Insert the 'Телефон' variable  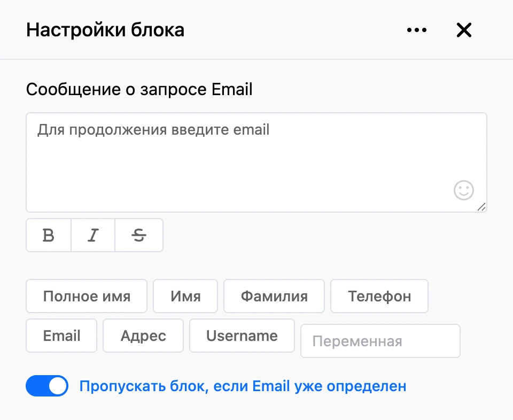pyautogui.click(x=379, y=296)
